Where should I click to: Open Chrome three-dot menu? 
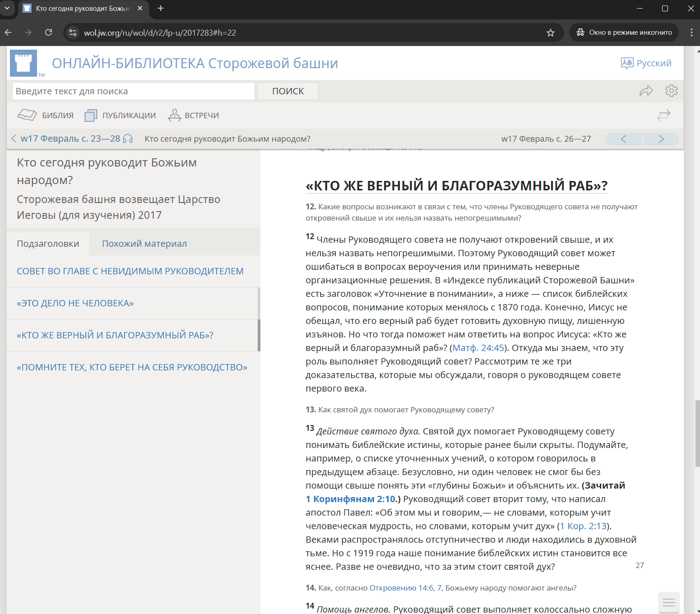(691, 32)
